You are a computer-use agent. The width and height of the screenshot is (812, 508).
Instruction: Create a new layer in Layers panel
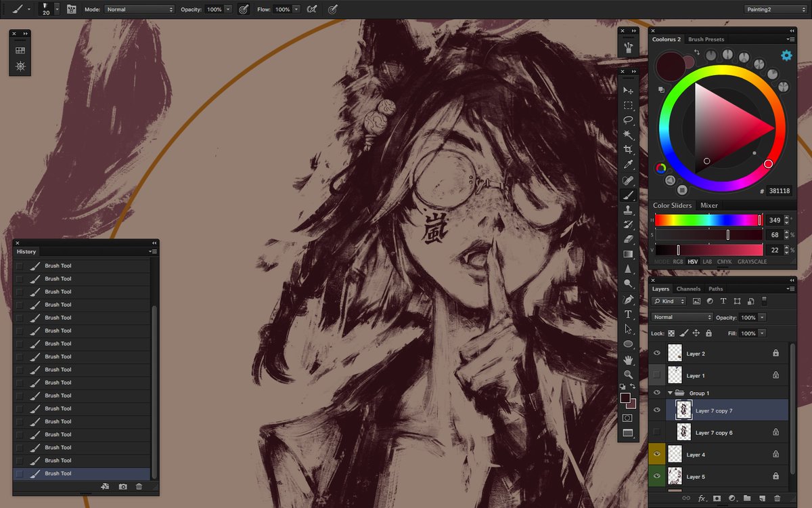762,499
